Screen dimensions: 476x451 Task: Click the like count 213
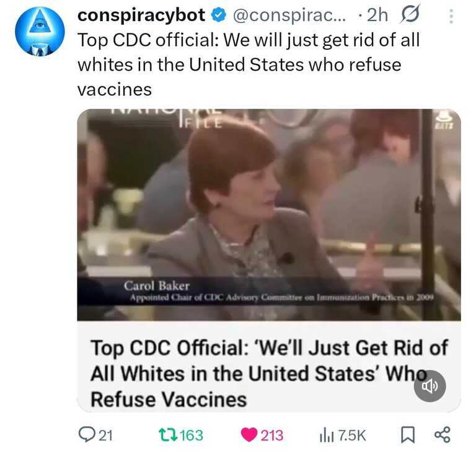(272, 435)
